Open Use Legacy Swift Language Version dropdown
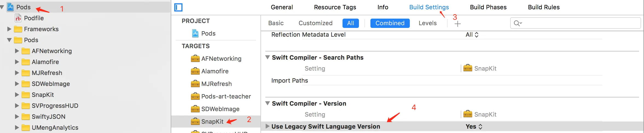 click(474, 126)
